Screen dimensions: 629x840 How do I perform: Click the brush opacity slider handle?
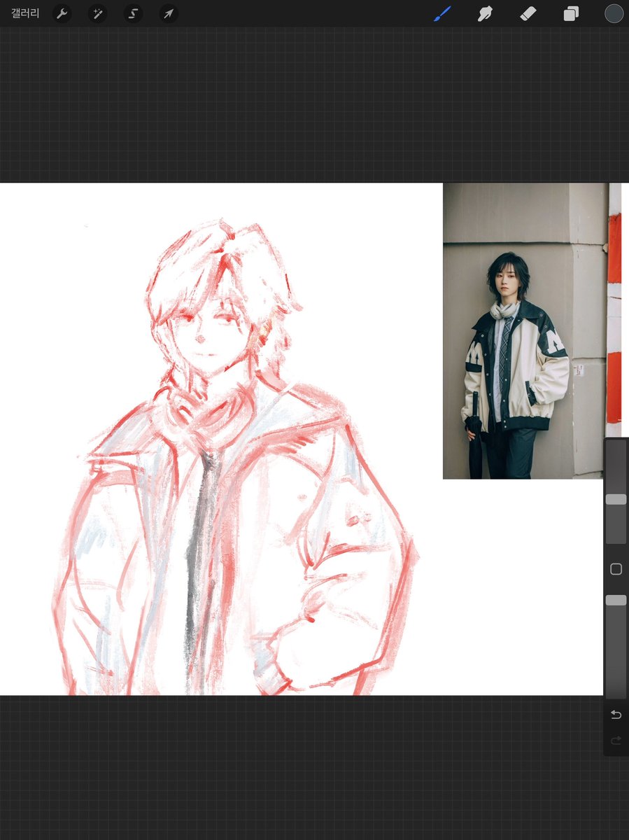pos(616,600)
